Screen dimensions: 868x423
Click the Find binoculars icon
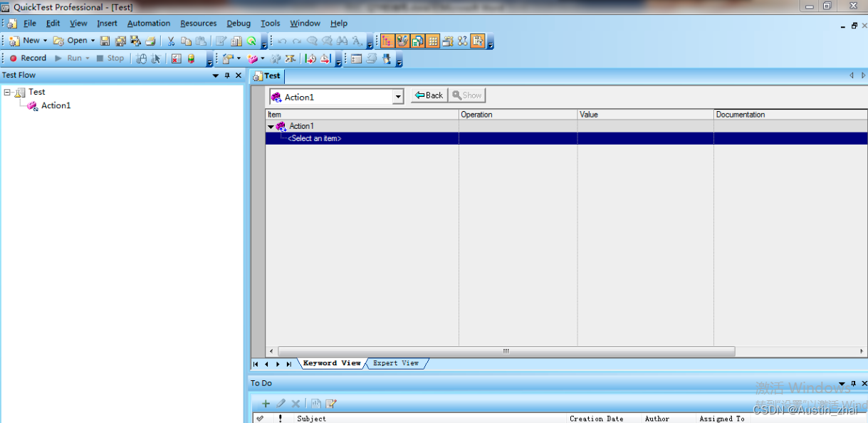pyautogui.click(x=342, y=41)
